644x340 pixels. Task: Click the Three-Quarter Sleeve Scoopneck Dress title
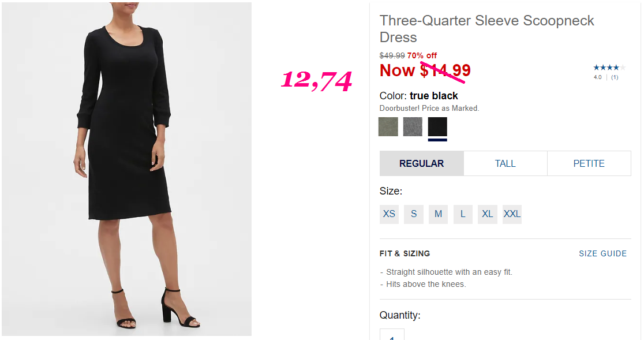point(486,29)
